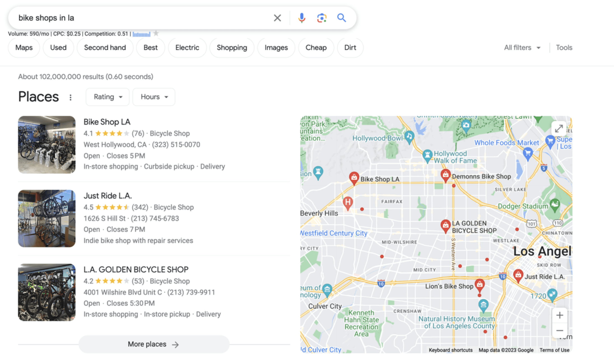
Task: Click the Hollywood Walk of Fame marker
Action: 427,156
